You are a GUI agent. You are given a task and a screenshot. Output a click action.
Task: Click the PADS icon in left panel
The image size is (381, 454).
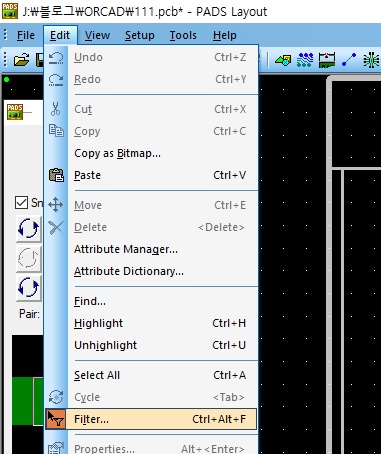pos(15,112)
